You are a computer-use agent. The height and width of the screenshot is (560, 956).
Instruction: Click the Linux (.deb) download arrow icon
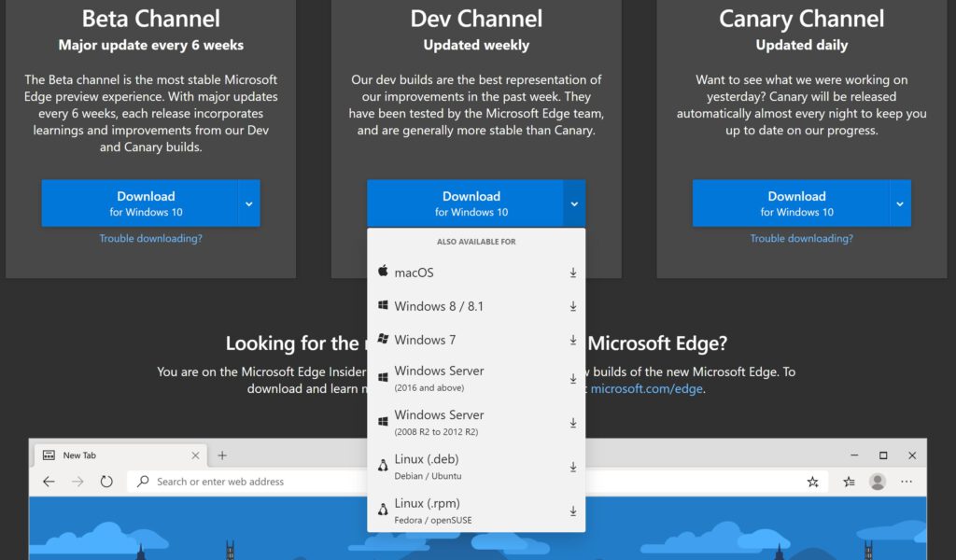(x=573, y=467)
